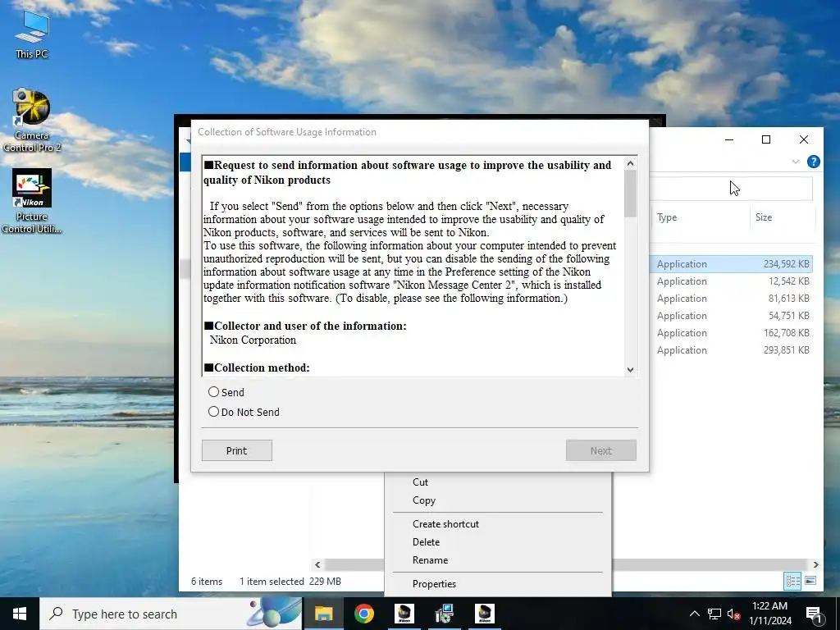Viewport: 840px width, 630px height.
Task: Select the 162,708 KB application row
Action: pyautogui.click(x=732, y=333)
